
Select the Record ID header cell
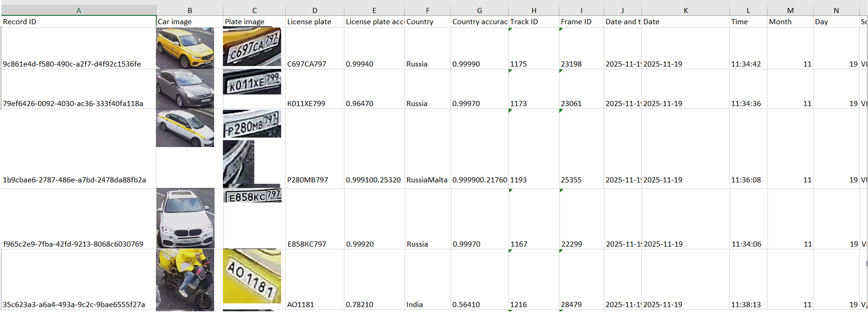pyautogui.click(x=79, y=22)
